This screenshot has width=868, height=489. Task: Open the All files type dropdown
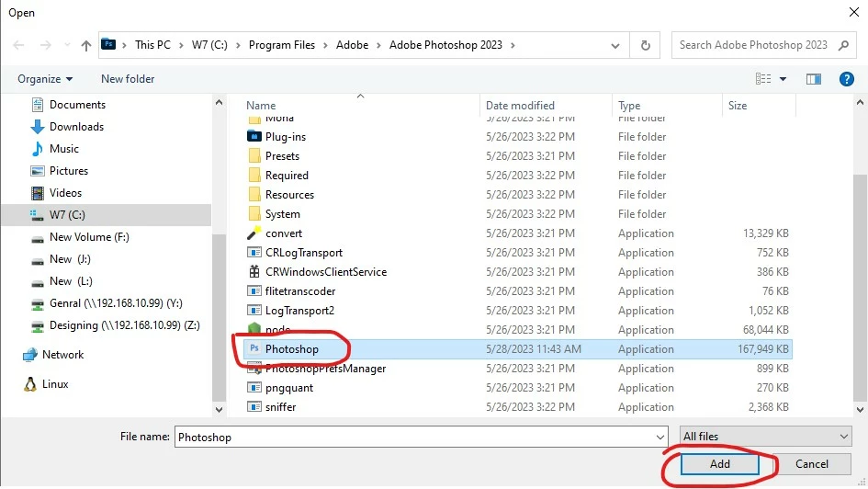766,437
